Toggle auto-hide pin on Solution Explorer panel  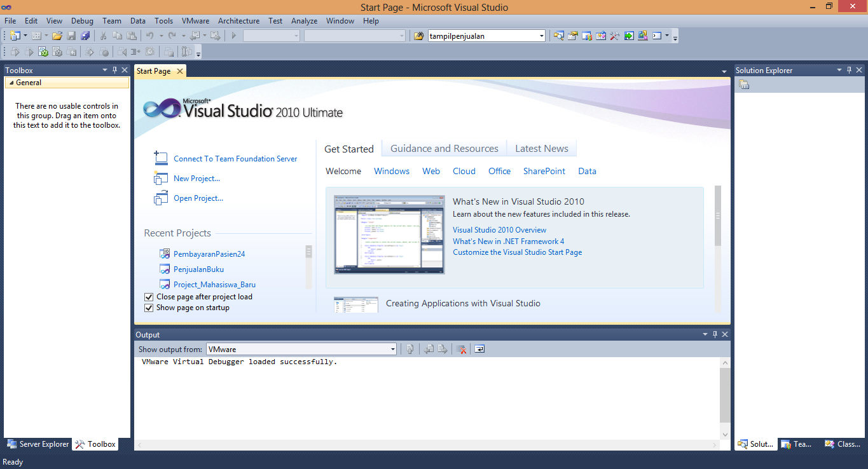pyautogui.click(x=848, y=70)
